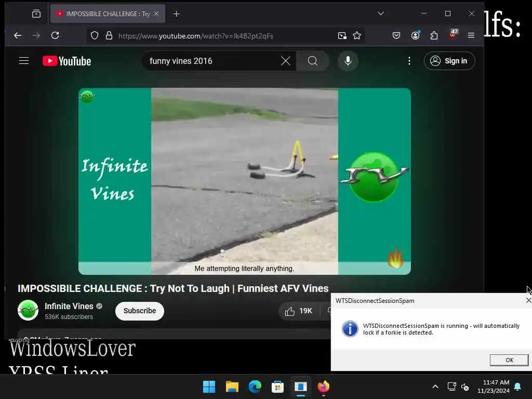Save page to Pocket icon
Image resolution: width=532 pixels, height=399 pixels.
pyautogui.click(x=396, y=35)
